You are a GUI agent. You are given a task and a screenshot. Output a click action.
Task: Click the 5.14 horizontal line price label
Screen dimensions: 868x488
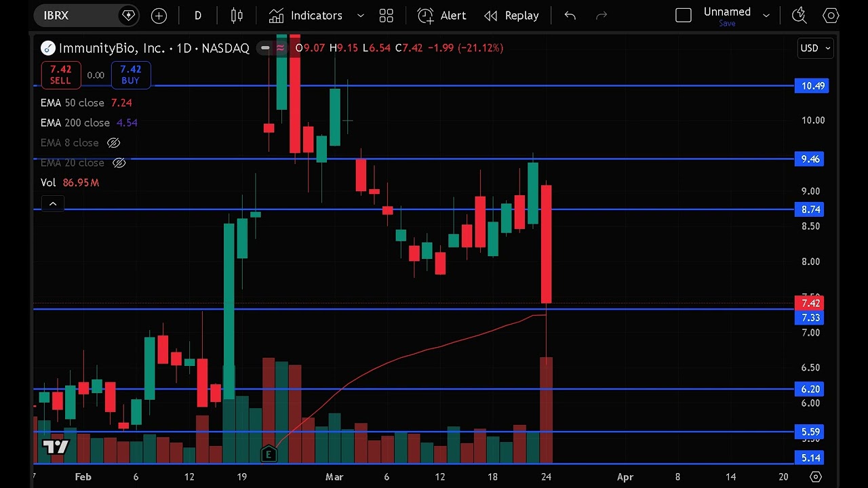(x=810, y=458)
